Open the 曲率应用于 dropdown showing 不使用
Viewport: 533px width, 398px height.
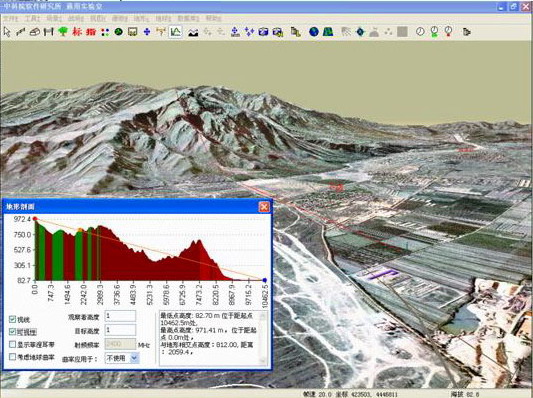point(122,358)
